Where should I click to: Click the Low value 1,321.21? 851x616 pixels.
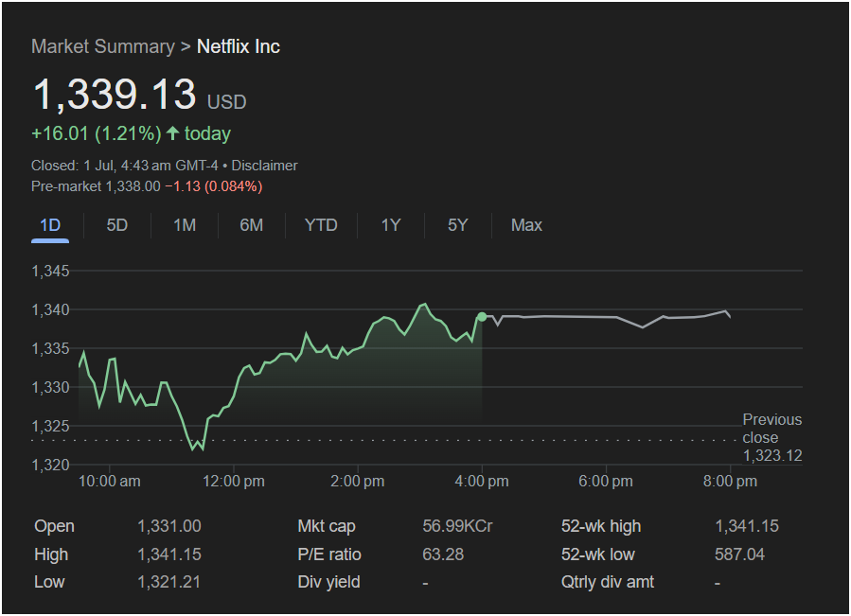[169, 582]
